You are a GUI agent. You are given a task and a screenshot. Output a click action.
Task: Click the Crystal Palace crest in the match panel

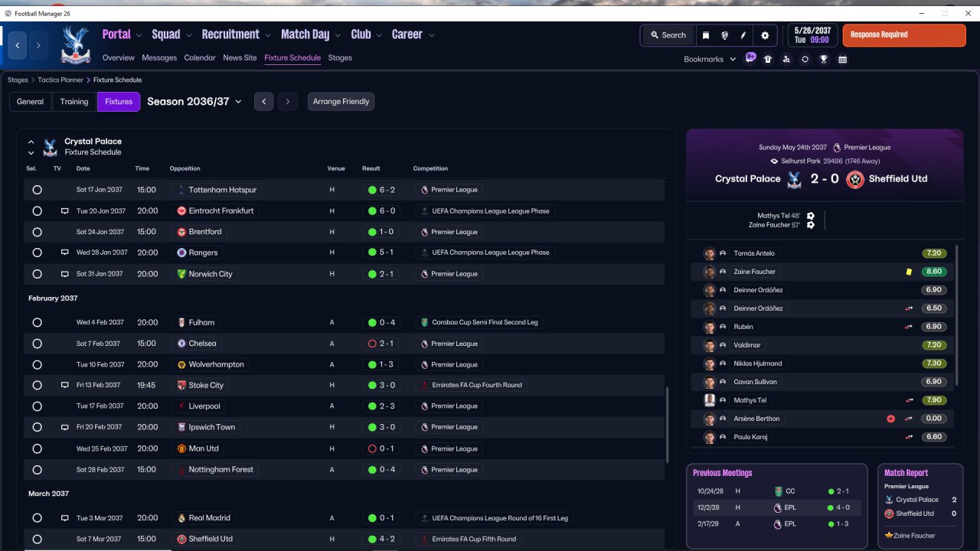795,179
